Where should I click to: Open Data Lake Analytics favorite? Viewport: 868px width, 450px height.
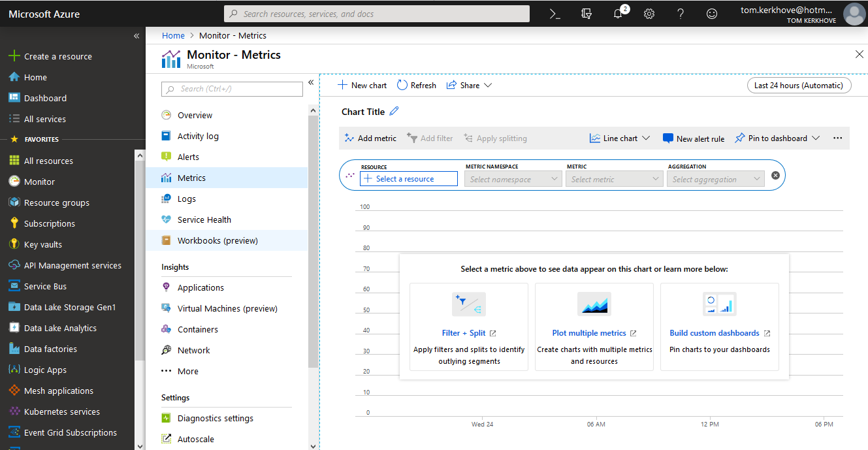pos(67,328)
